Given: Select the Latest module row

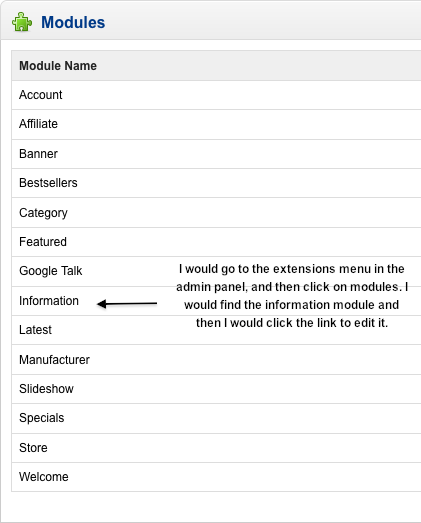Looking at the screenshot, I should [x=216, y=330].
